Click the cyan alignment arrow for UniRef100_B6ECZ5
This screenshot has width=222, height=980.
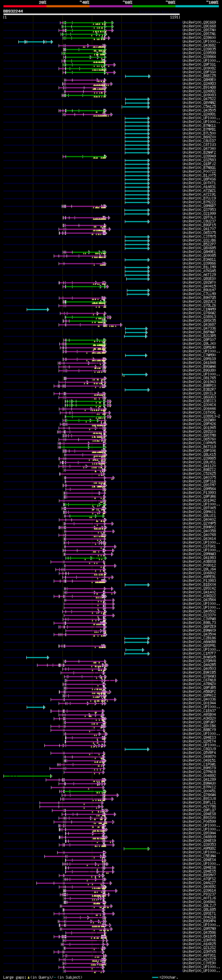tap(138, 76)
